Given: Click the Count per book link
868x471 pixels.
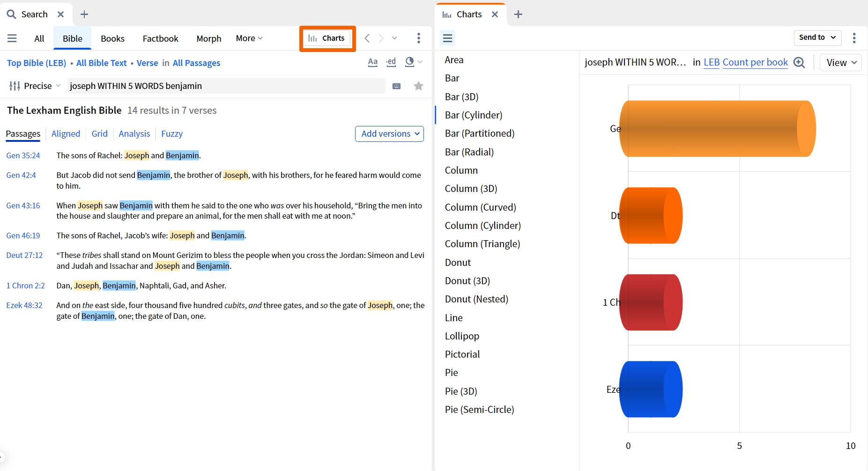Looking at the screenshot, I should click(755, 62).
